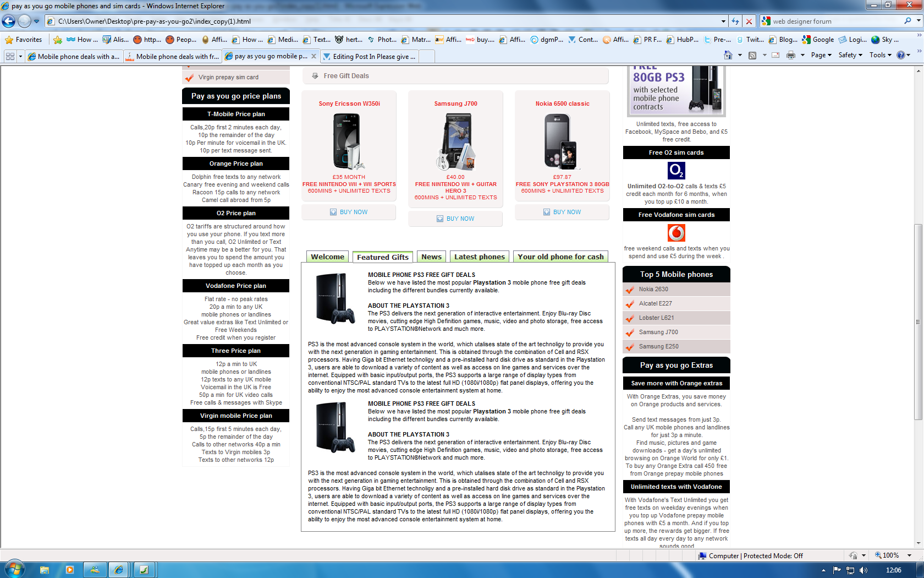Expand the address bar history dropdown
The height and width of the screenshot is (578, 924).
pos(723,21)
